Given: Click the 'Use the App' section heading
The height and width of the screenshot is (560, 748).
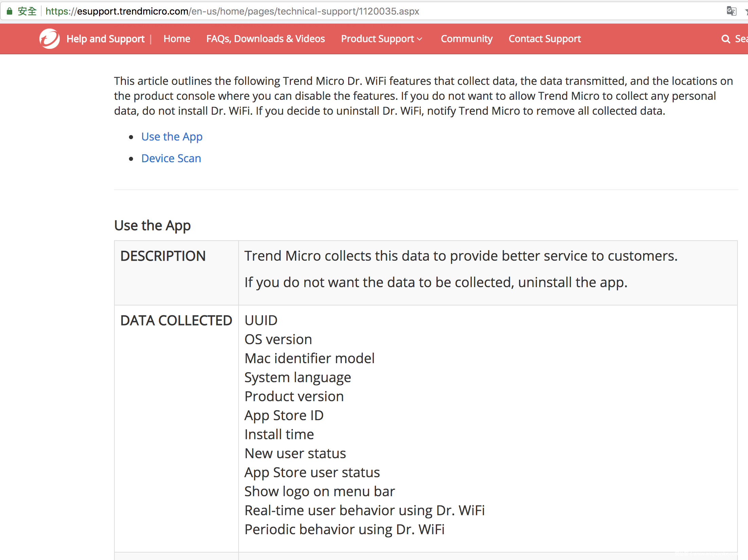Looking at the screenshot, I should (152, 226).
